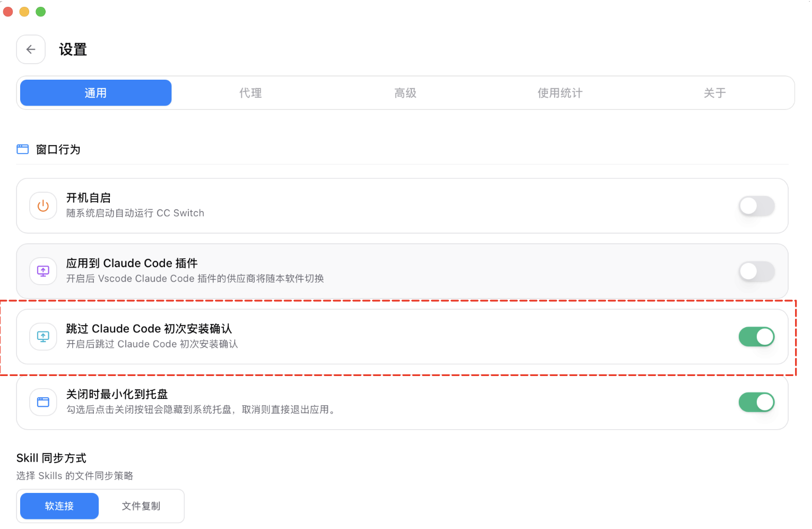The image size is (812, 529).
Task: Enable the 应用到 Claude Code 插件 toggle
Action: click(756, 271)
